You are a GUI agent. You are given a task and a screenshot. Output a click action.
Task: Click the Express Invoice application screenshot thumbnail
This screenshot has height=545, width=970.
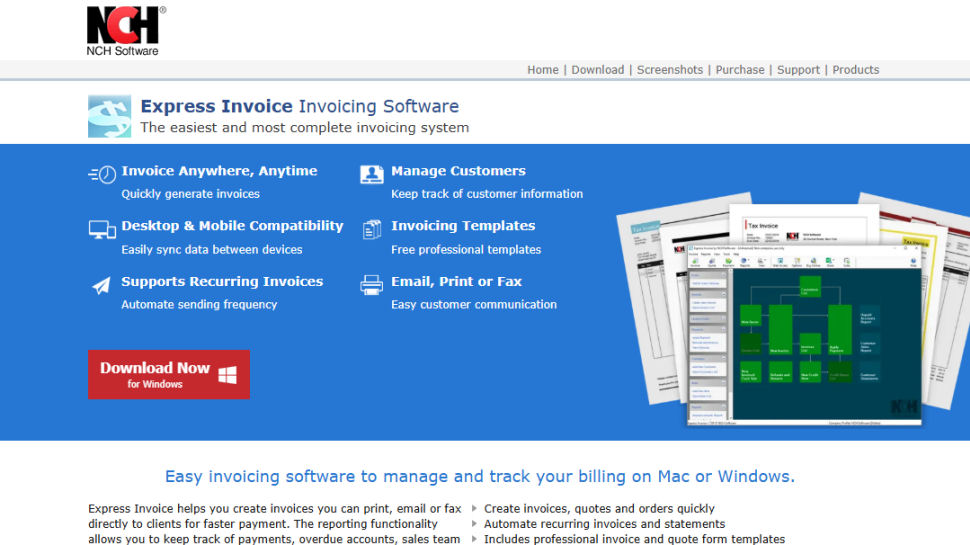(804, 335)
